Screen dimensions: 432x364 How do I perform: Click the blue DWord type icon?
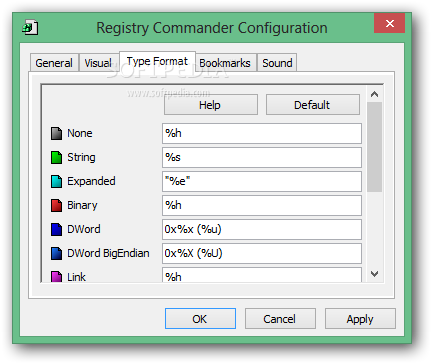point(56,229)
